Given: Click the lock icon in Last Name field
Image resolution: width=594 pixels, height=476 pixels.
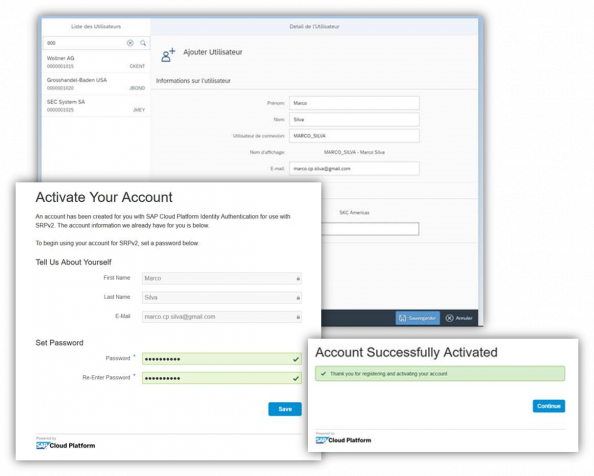Looking at the screenshot, I should coord(298,298).
